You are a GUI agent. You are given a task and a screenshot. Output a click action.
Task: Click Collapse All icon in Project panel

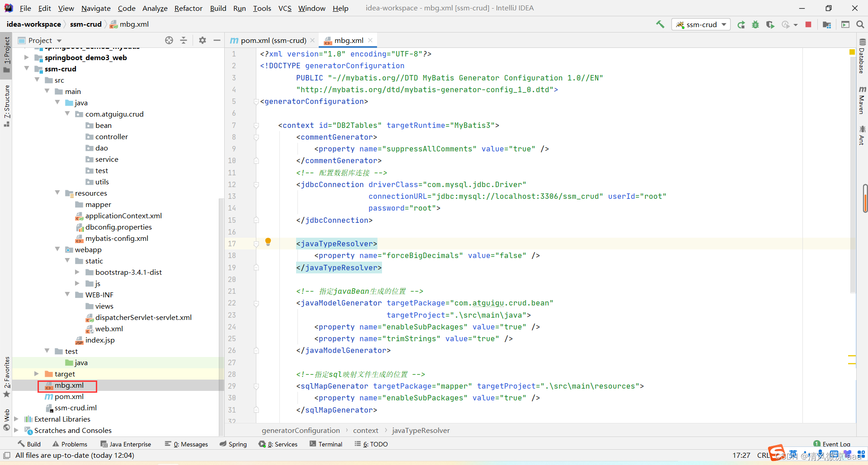click(x=184, y=40)
